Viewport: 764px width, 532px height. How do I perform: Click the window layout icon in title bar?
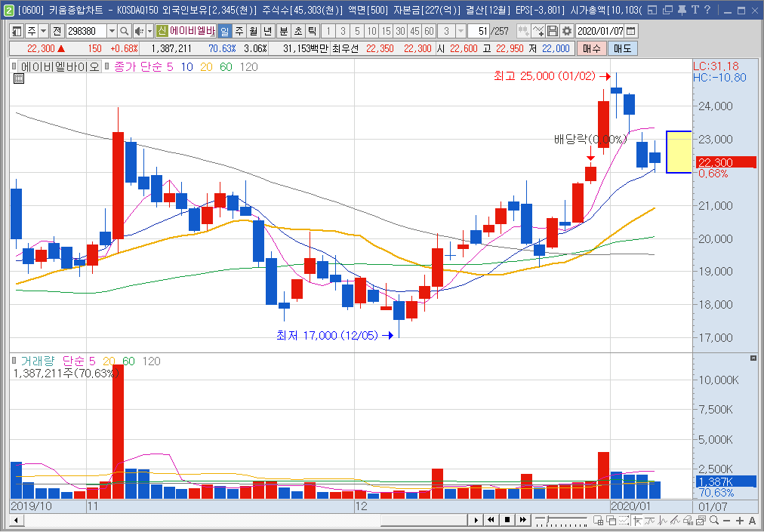pos(653,10)
